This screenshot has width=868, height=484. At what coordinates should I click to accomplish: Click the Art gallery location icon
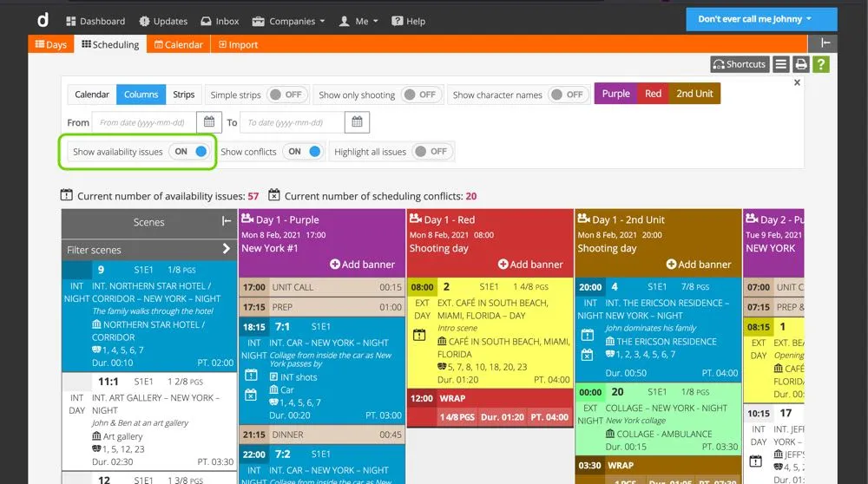click(x=97, y=436)
